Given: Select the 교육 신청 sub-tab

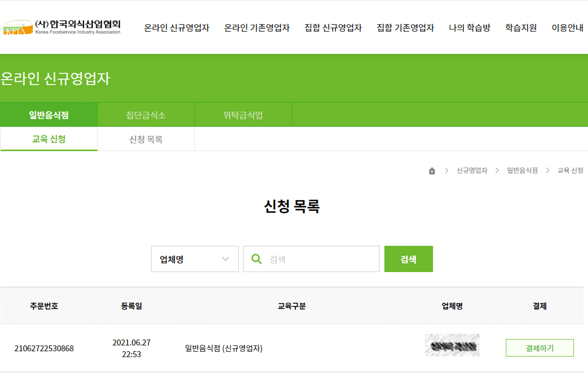Looking at the screenshot, I should [x=49, y=139].
